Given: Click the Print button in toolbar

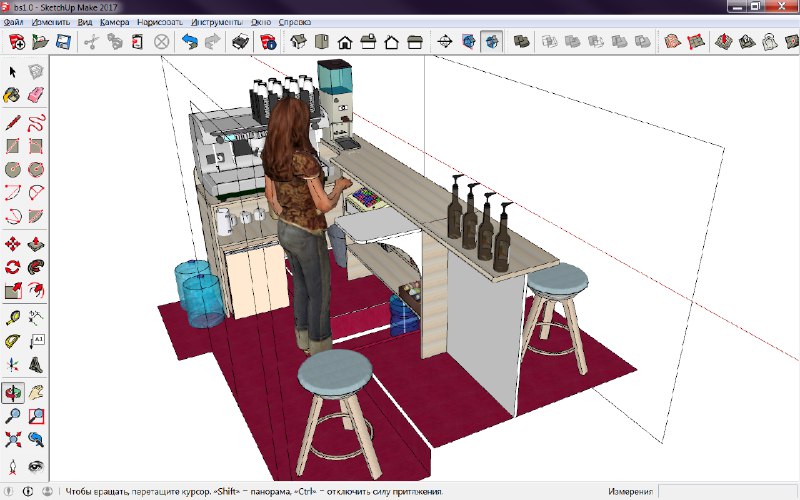Looking at the screenshot, I should point(241,42).
